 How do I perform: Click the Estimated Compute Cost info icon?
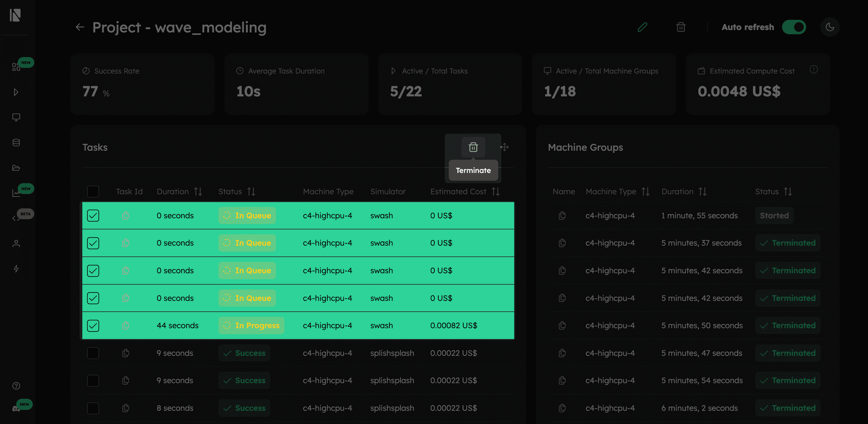pyautogui.click(x=813, y=70)
